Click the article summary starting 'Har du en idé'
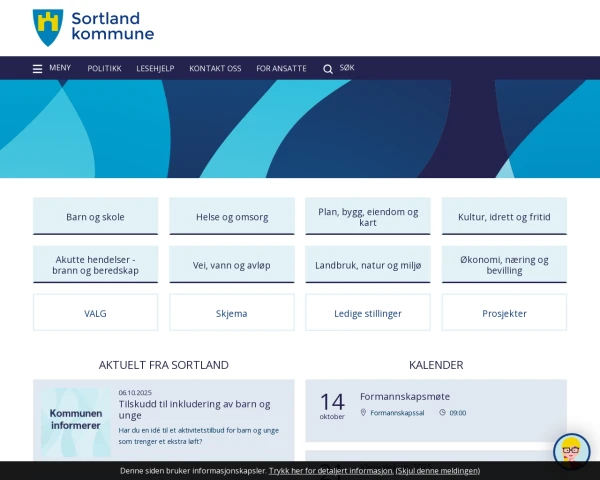The image size is (600, 480). (199, 436)
